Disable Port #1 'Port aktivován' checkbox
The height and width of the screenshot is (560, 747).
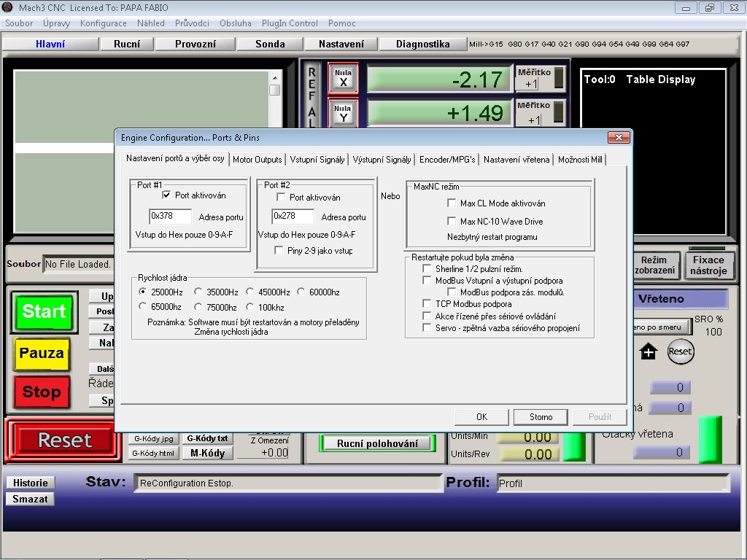[167, 195]
